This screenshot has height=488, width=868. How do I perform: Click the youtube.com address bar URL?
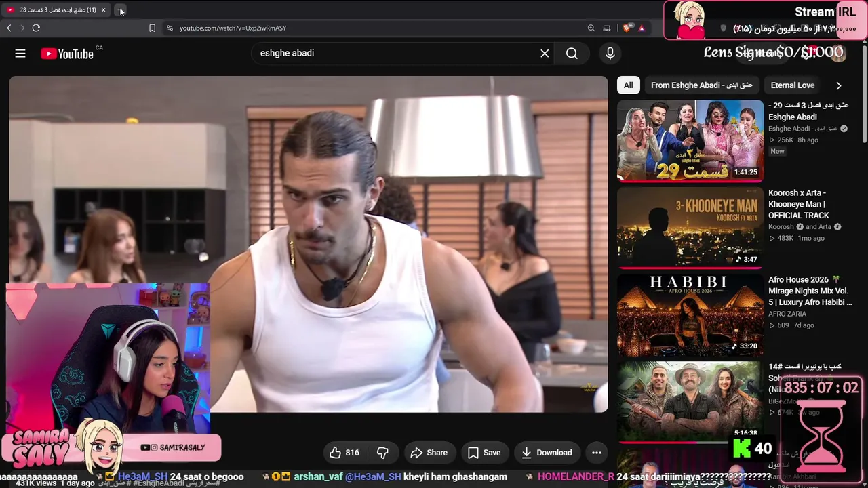point(233,28)
